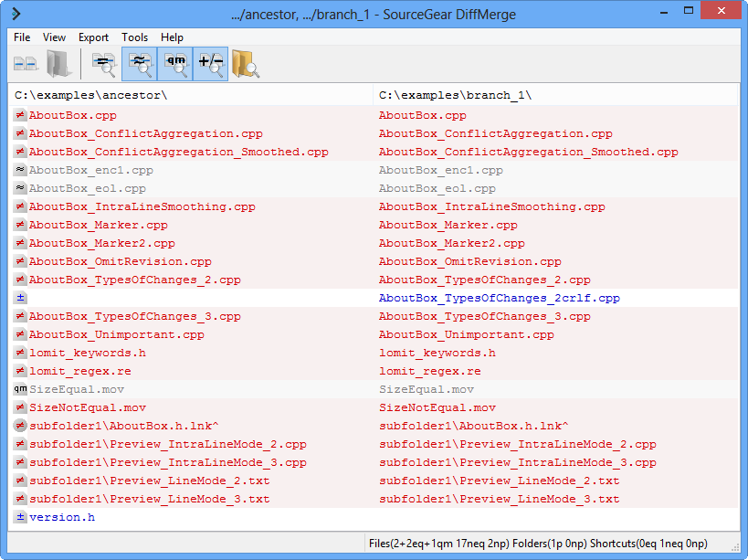Click the not-equal icon beside AboutBox.cpp

pyautogui.click(x=20, y=116)
